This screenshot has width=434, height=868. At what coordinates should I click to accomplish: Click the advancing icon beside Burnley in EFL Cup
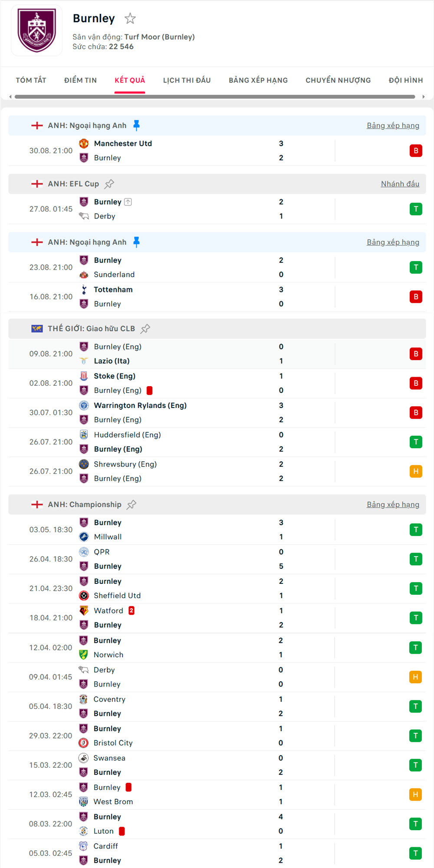128,202
